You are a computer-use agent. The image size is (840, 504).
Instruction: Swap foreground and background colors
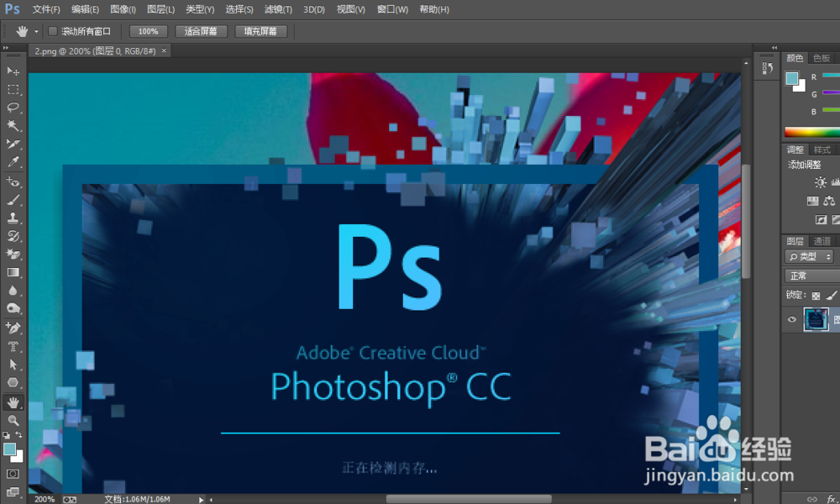tap(18, 435)
